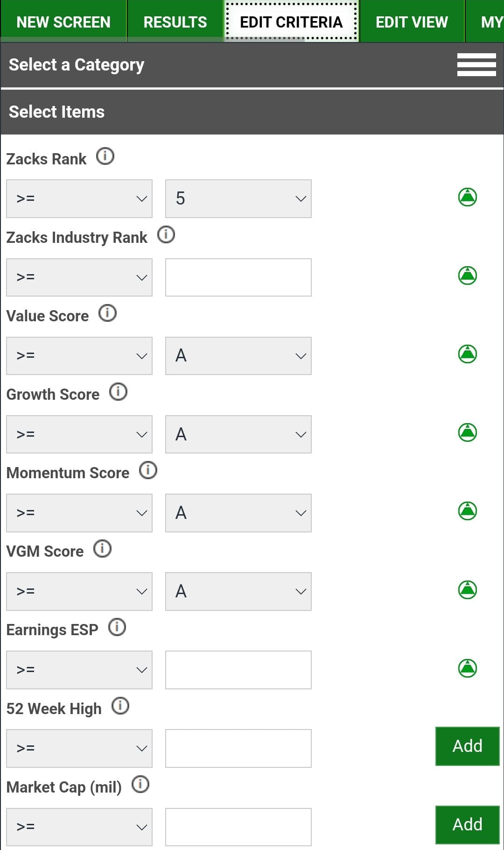The image size is (504, 850).
Task: Open the Momentum Score info icon
Action: pos(147,470)
